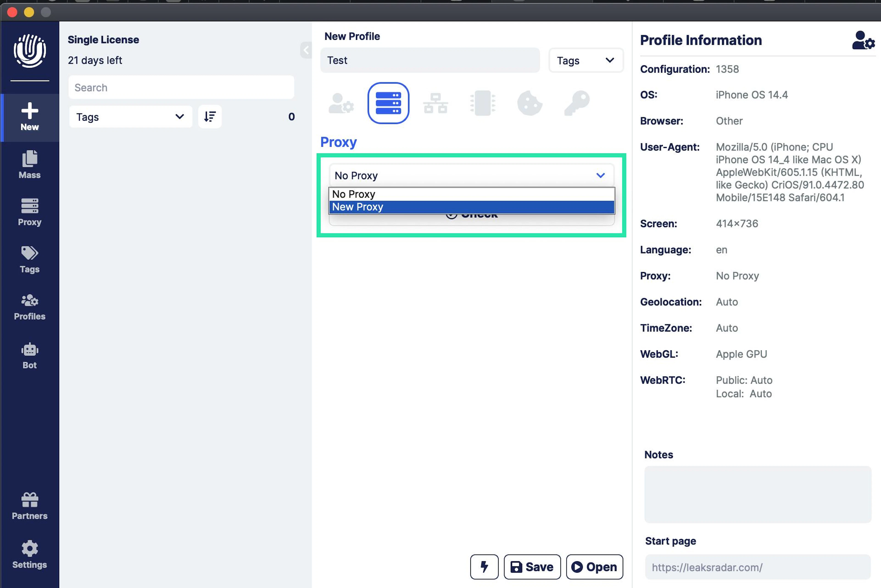Switch to the cookies tab icon
Screen dimensions: 881x588
(x=530, y=103)
